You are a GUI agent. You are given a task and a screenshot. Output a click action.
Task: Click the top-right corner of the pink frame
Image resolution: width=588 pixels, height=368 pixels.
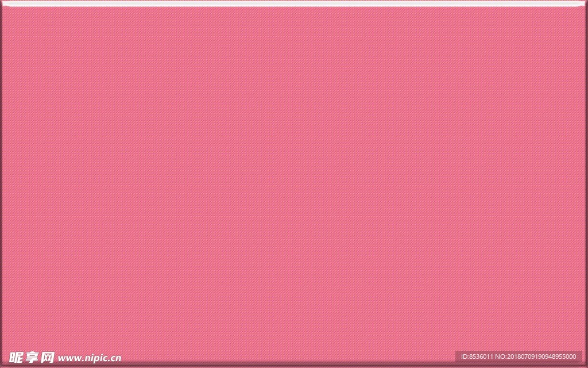click(x=585, y=3)
